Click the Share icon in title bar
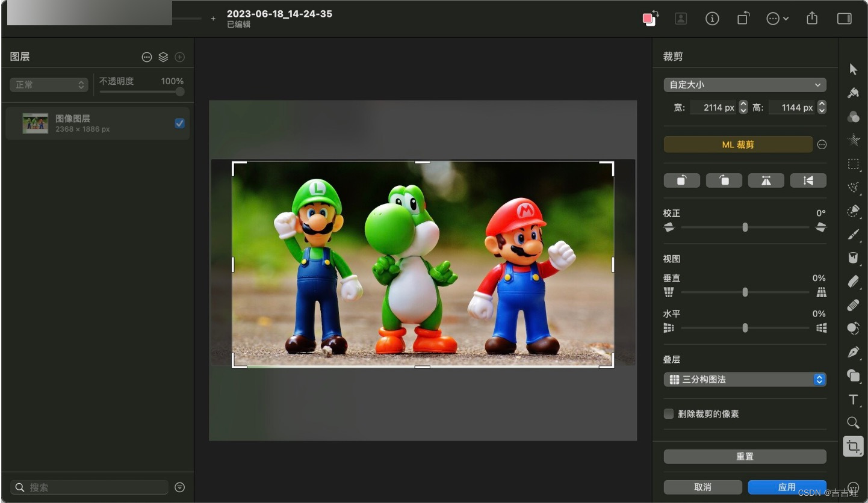Viewport: 868px width, 503px height. pyautogui.click(x=811, y=19)
